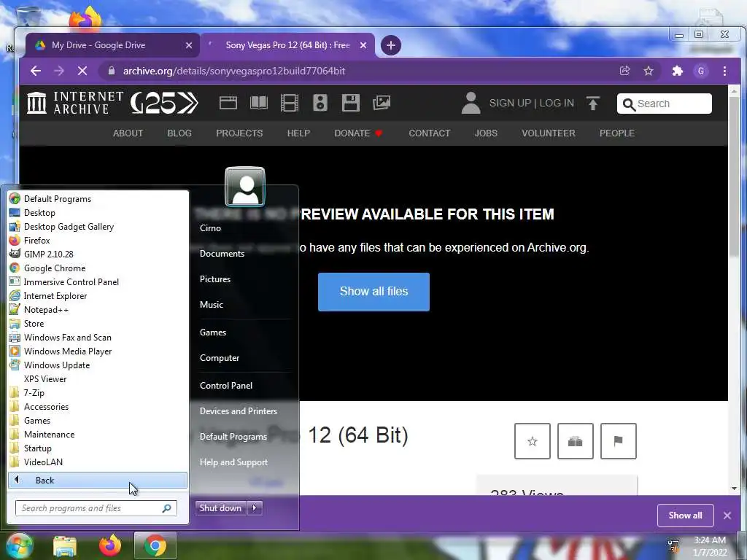Open the Internet Archive video film icon
Viewport: 747px width, 560px height.
[x=289, y=103]
